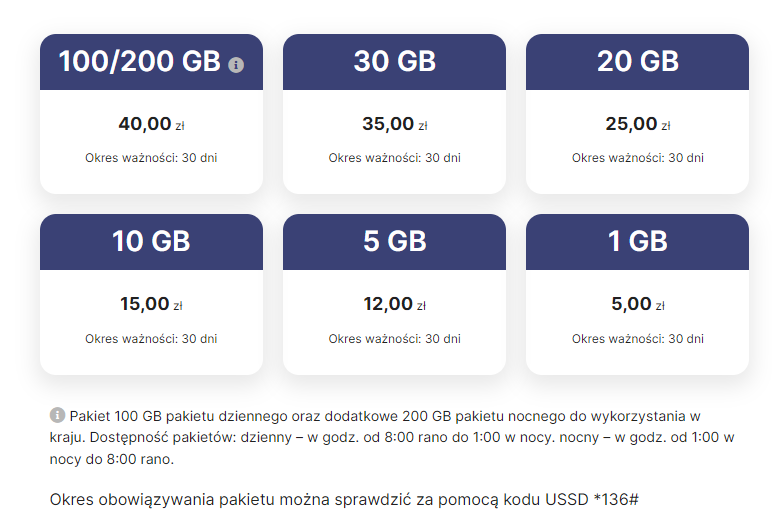Select the 5 GB package header
Screen dimensions: 772x524
tap(394, 242)
